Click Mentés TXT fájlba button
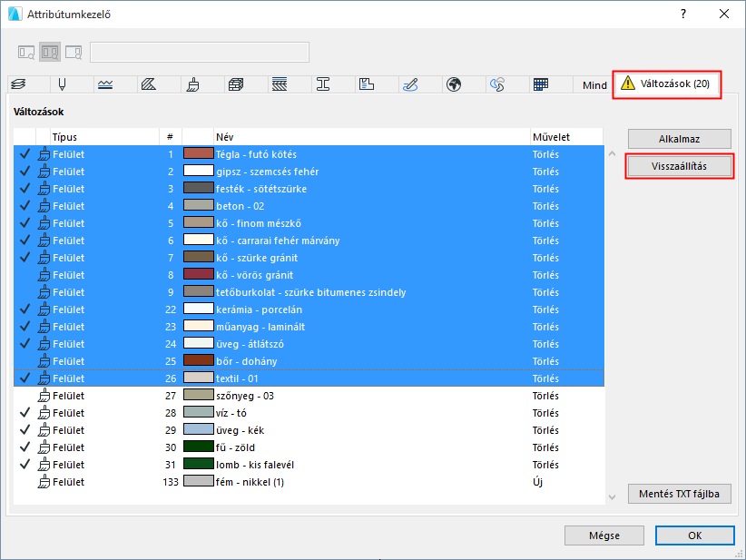 (679, 494)
